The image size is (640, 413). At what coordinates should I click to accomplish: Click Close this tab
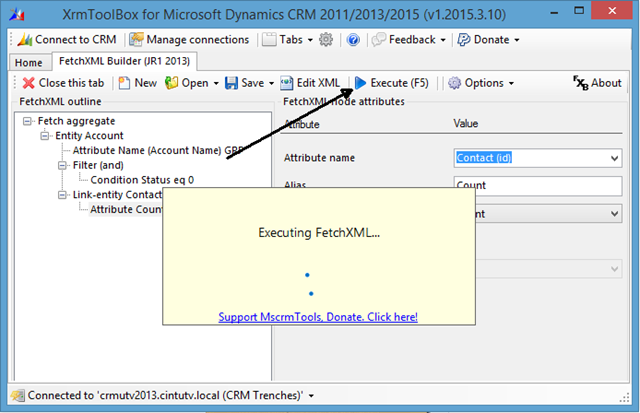click(64, 83)
